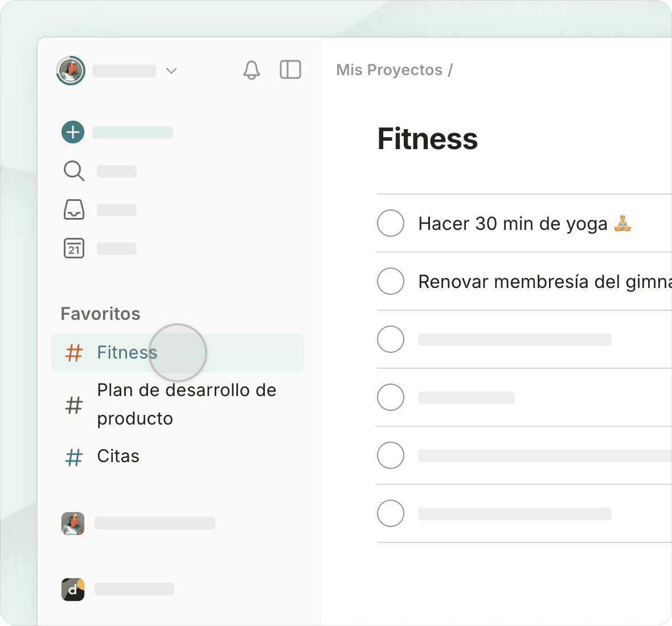Viewport: 672px width, 626px height.
Task: Check off 'Renovar membresía del gimnasio' task
Action: tap(391, 281)
